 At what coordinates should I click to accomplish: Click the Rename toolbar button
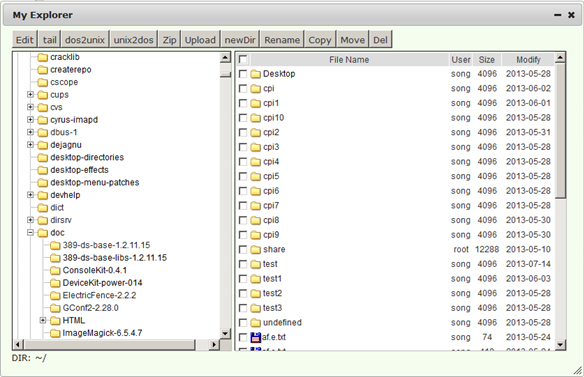tap(282, 40)
